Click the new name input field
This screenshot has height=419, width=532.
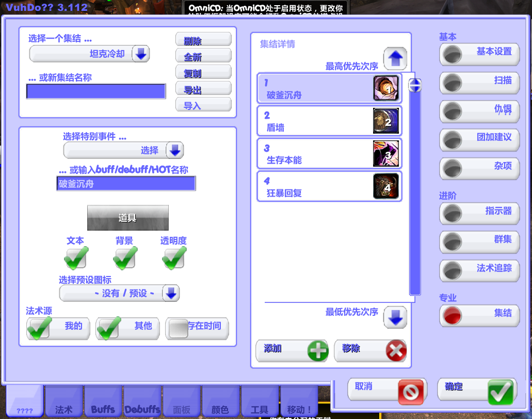(95, 91)
